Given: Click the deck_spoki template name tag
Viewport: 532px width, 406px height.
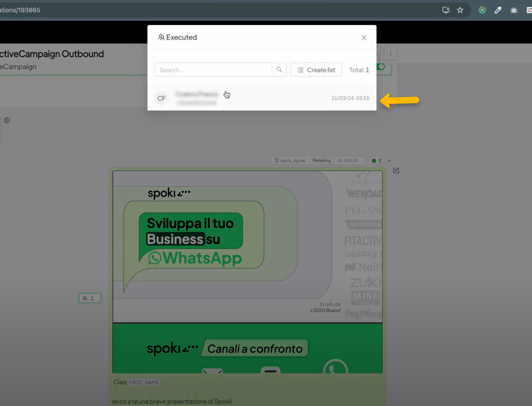Looking at the screenshot, I should (290, 160).
